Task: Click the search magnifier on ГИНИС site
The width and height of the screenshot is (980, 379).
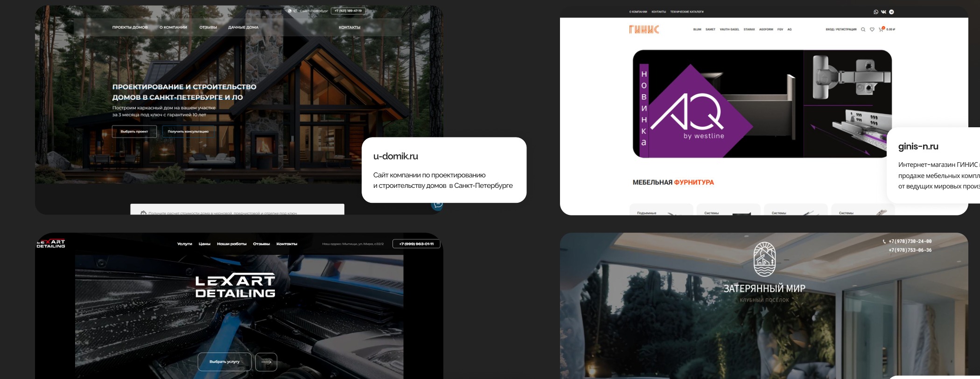Action: pyautogui.click(x=863, y=29)
